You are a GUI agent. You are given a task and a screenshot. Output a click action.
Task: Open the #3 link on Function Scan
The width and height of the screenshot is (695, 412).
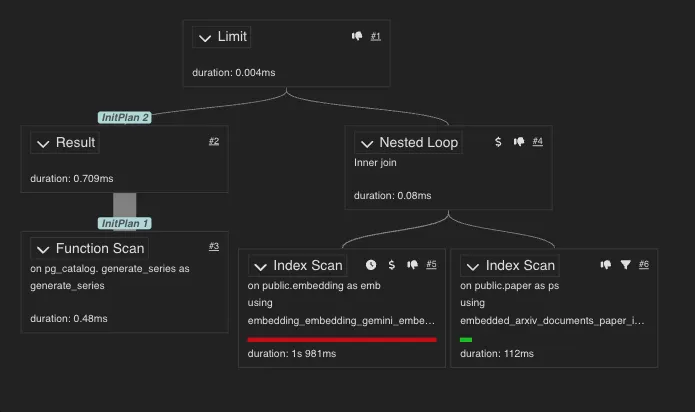214,247
